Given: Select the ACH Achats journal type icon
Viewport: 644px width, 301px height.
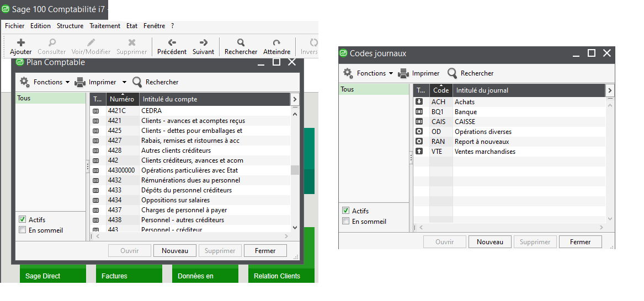Looking at the screenshot, I should 419,102.
